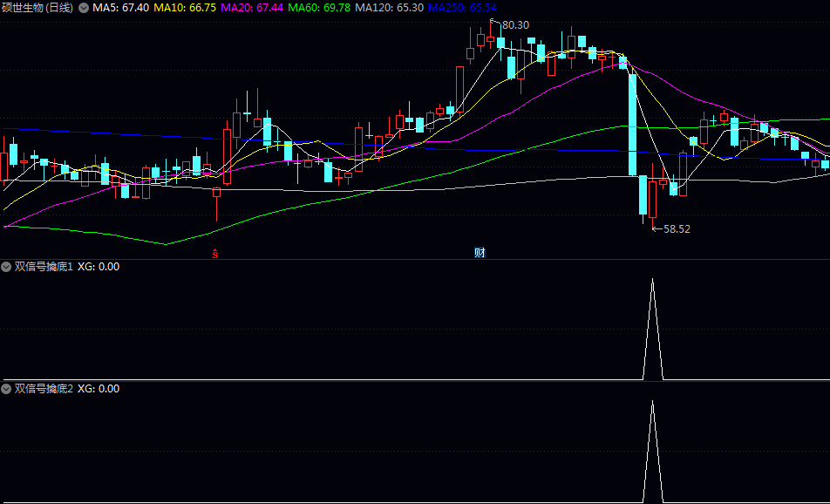Click XG: 0.00 value in 双信号擒底1 panel
The height and width of the screenshot is (504, 830).
pyautogui.click(x=99, y=267)
